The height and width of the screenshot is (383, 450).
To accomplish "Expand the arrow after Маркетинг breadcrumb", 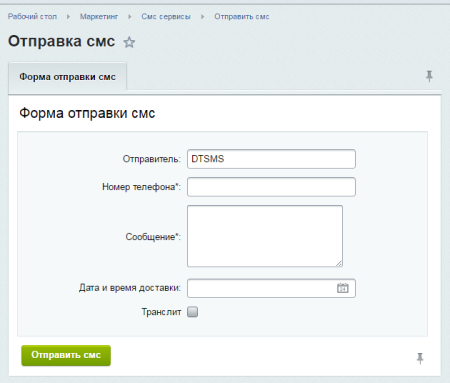I will (x=130, y=17).
